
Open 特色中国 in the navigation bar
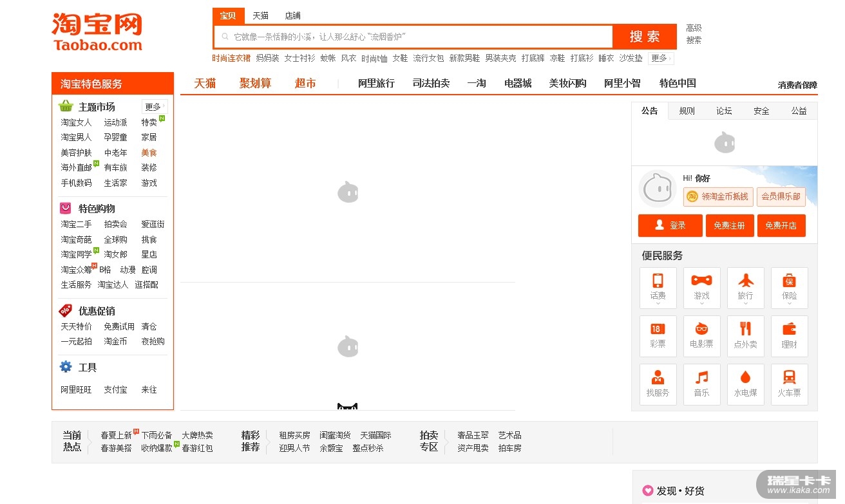pos(678,83)
